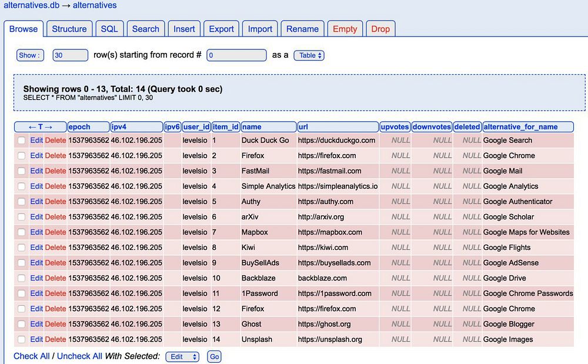588x364 pixels.
Task: Tick the checkbox for the Duck Duck Go row
Action: coord(21,140)
